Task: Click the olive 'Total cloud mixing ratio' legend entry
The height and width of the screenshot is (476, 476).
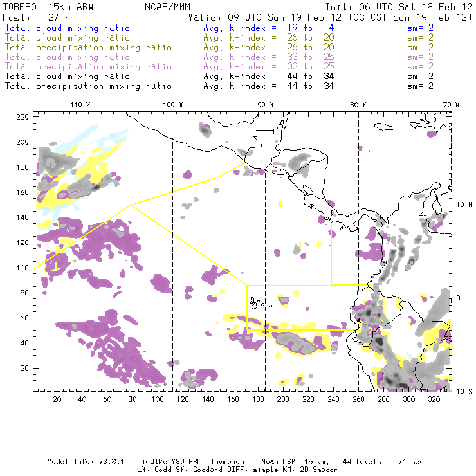Action: [x=68, y=38]
